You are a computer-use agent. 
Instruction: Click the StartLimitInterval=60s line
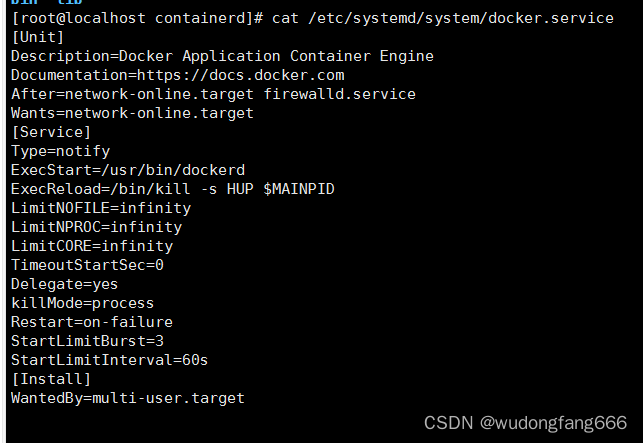[109, 360]
